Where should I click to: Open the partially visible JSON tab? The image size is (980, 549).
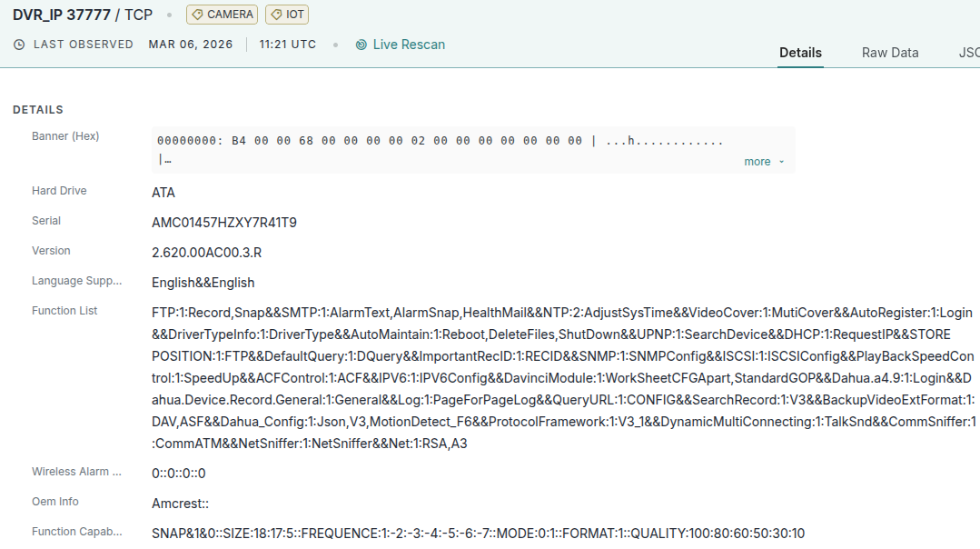pos(968,53)
